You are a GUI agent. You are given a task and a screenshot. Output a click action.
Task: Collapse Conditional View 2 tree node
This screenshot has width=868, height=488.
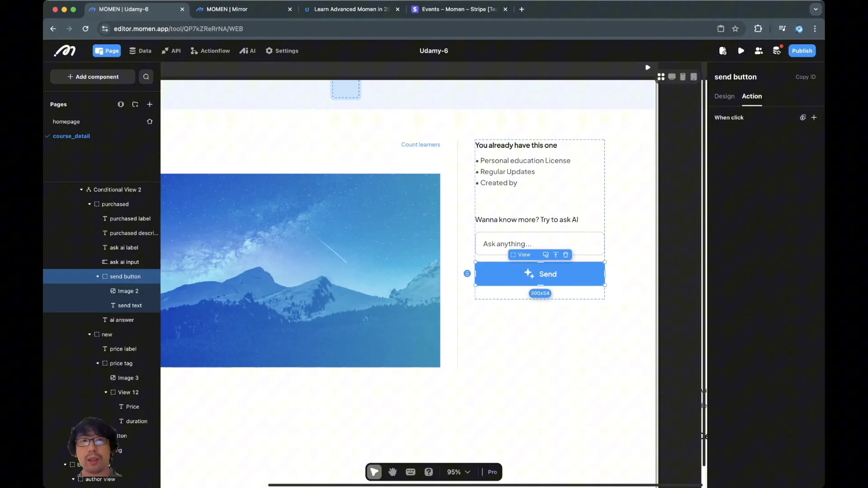pyautogui.click(x=81, y=190)
